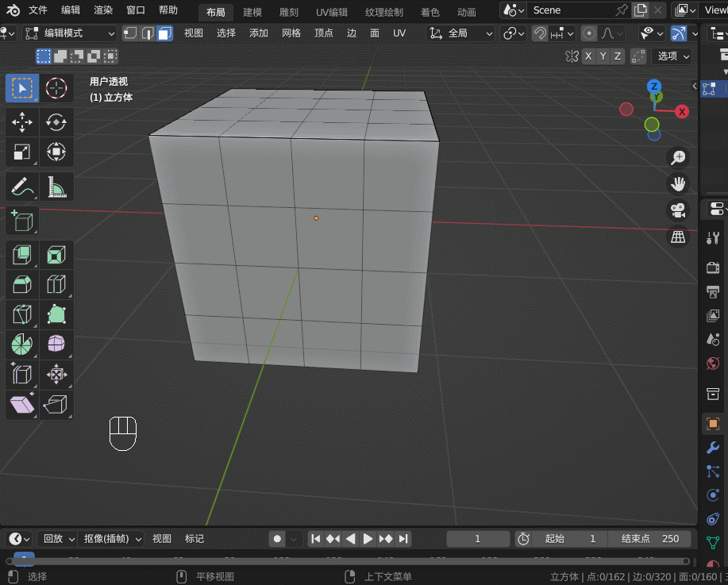This screenshot has width=728, height=585.
Task: Select the Rip Region tool
Action: point(56,404)
